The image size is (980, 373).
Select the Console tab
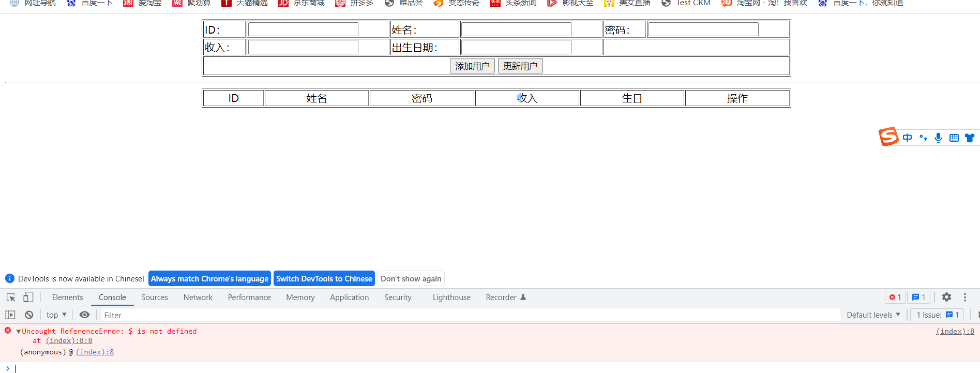(112, 297)
